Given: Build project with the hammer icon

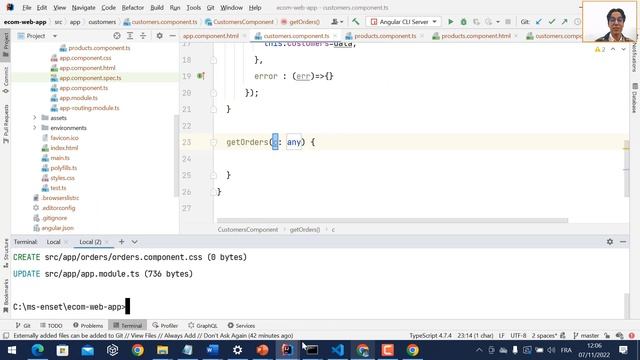Looking at the screenshot, I should tap(356, 22).
